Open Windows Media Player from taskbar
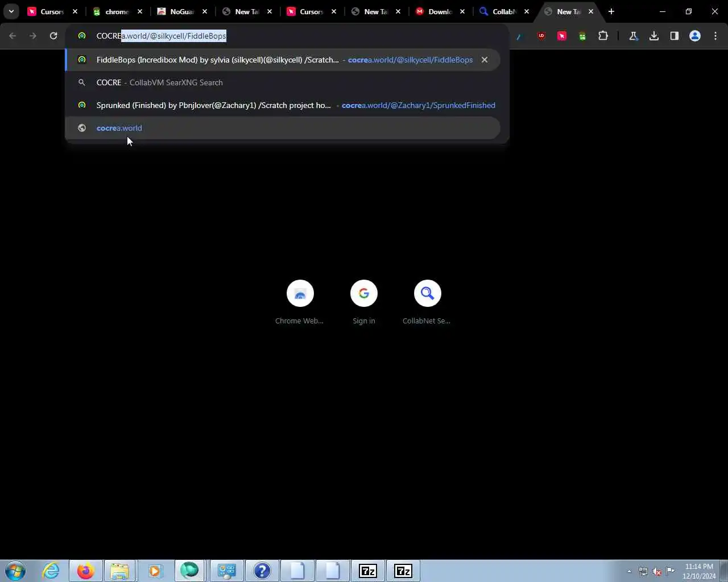The height and width of the screenshot is (582, 728). pyautogui.click(x=155, y=571)
